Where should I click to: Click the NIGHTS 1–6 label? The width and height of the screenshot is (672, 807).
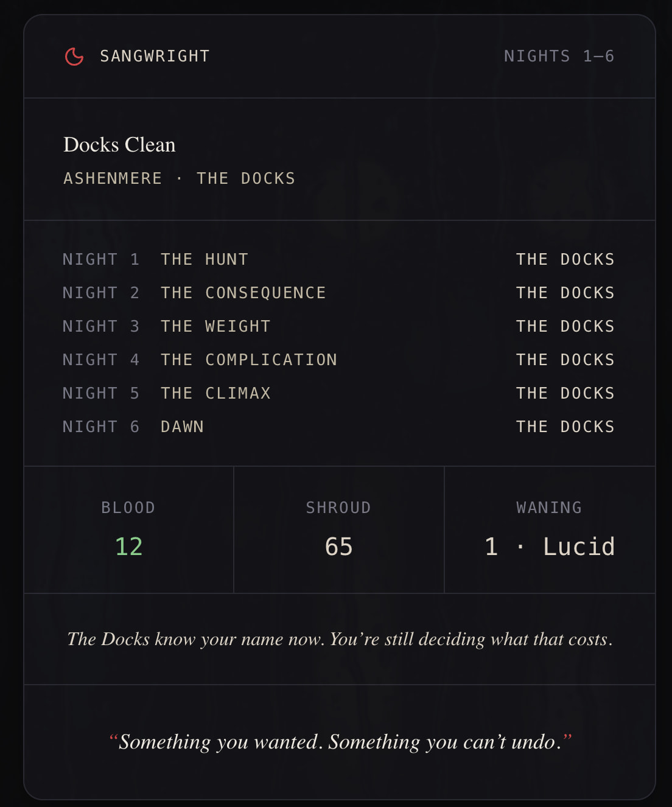coord(559,57)
